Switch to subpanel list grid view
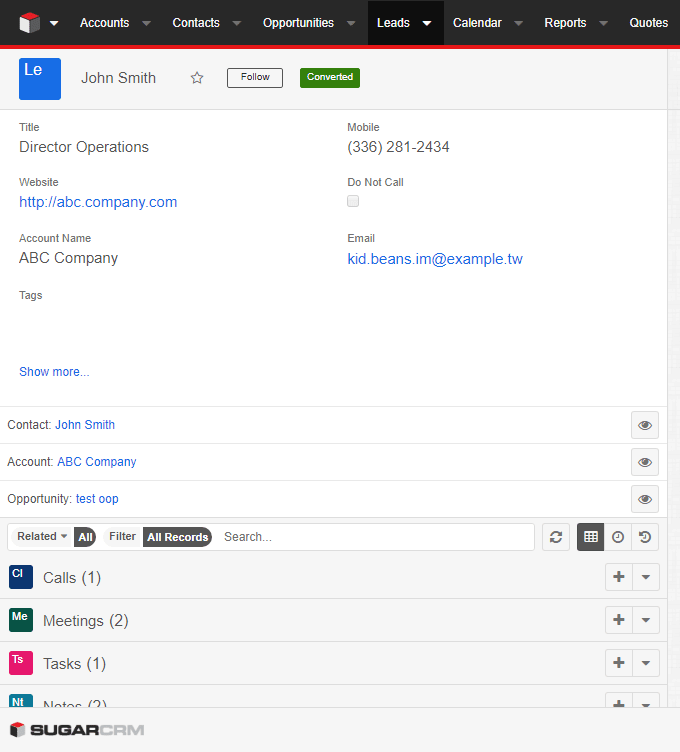This screenshot has height=752, width=680. pos(590,537)
